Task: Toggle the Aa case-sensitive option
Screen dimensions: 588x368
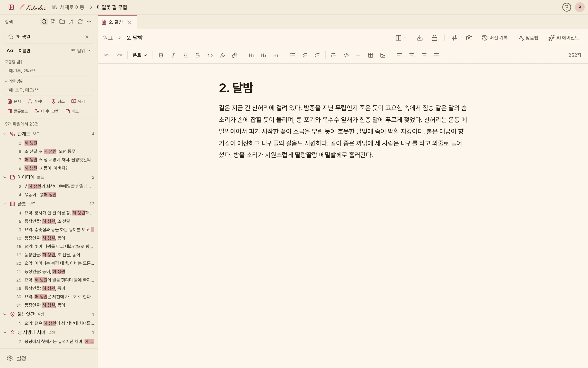Action: coord(10,51)
